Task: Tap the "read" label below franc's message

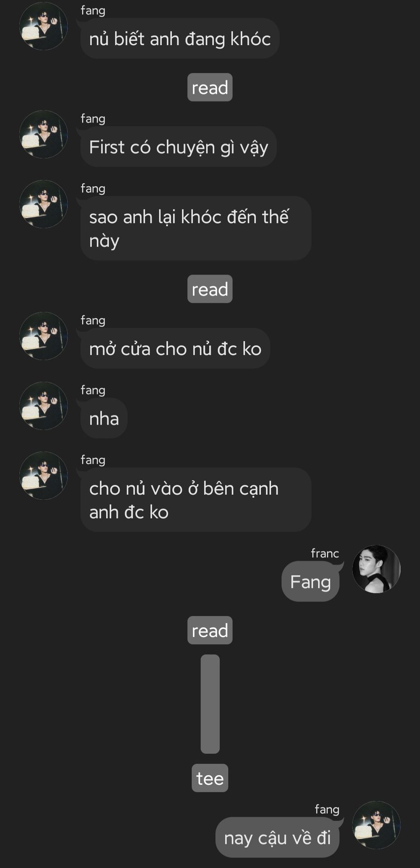Action: coord(210,630)
